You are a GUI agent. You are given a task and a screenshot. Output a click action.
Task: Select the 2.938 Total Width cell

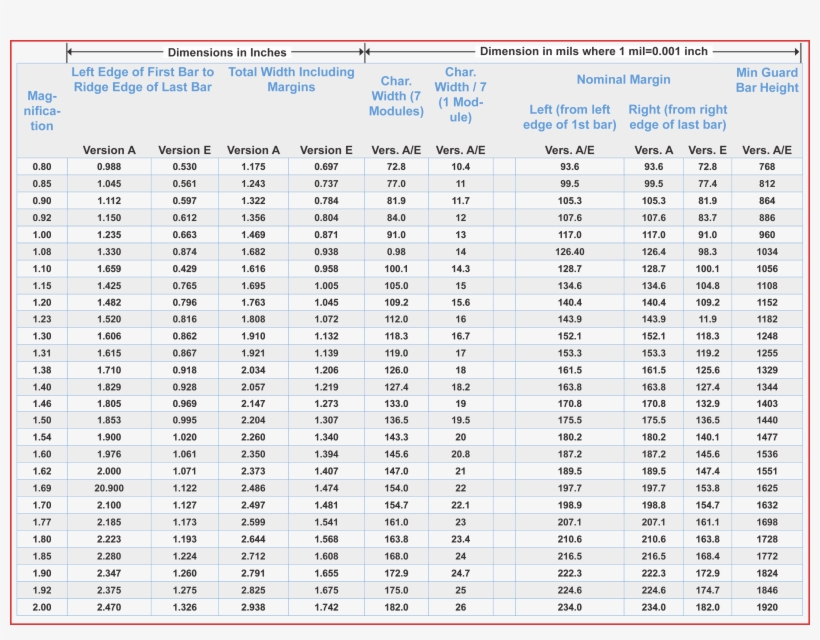pos(253,607)
